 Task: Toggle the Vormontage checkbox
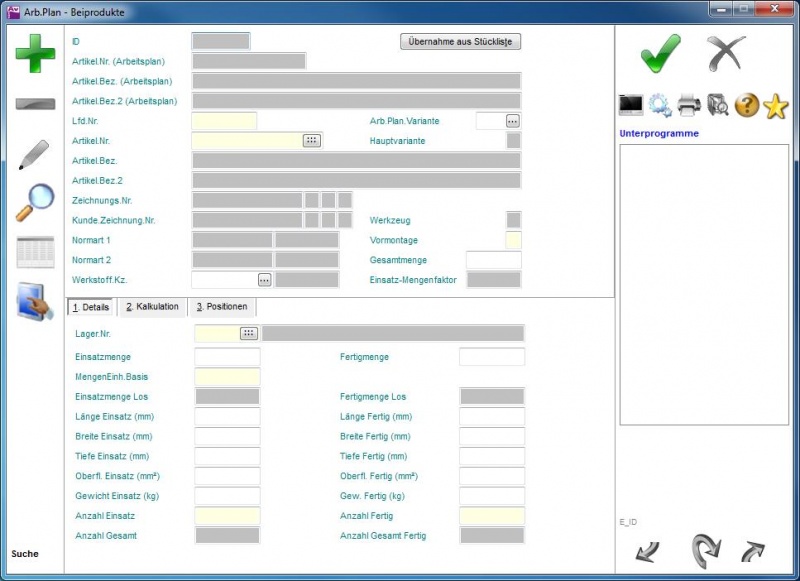click(x=513, y=240)
